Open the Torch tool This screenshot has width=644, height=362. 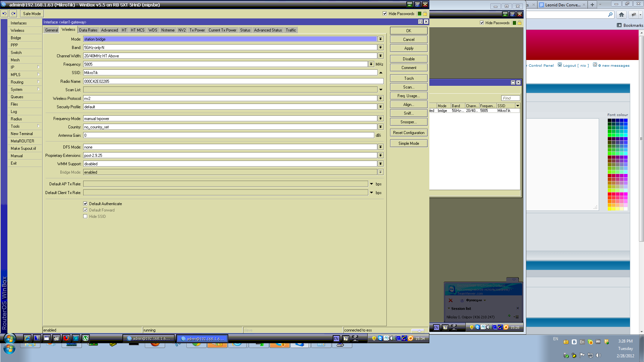[x=409, y=78]
